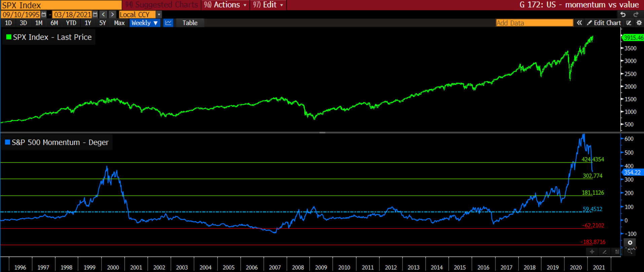The height and width of the screenshot is (272, 644).
Task: Open the Edit menu
Action: tap(268, 5)
